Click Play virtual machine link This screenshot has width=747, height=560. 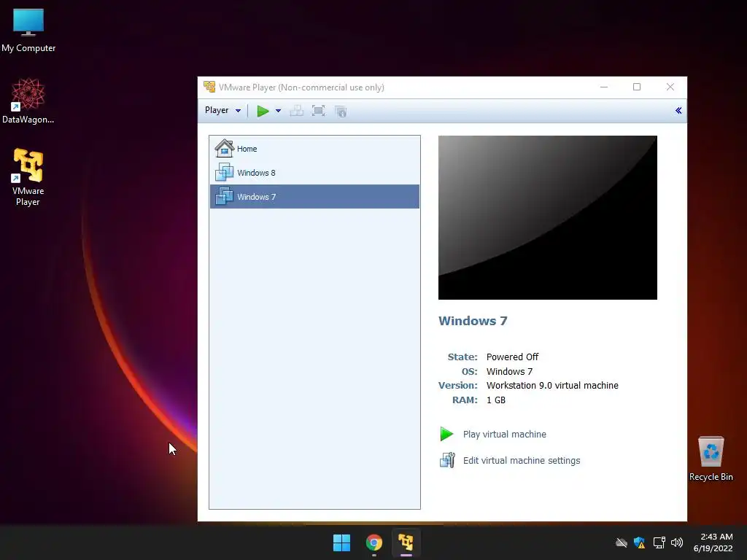tap(505, 435)
